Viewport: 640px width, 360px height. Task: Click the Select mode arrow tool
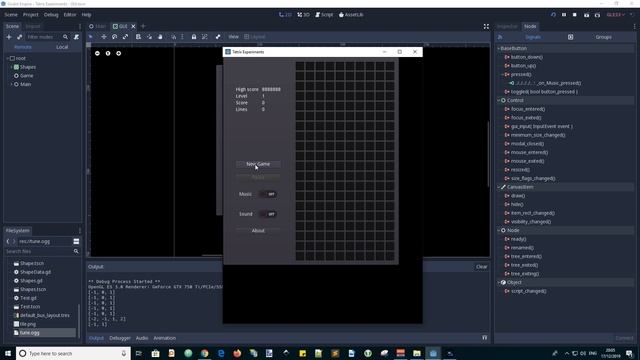[91, 37]
